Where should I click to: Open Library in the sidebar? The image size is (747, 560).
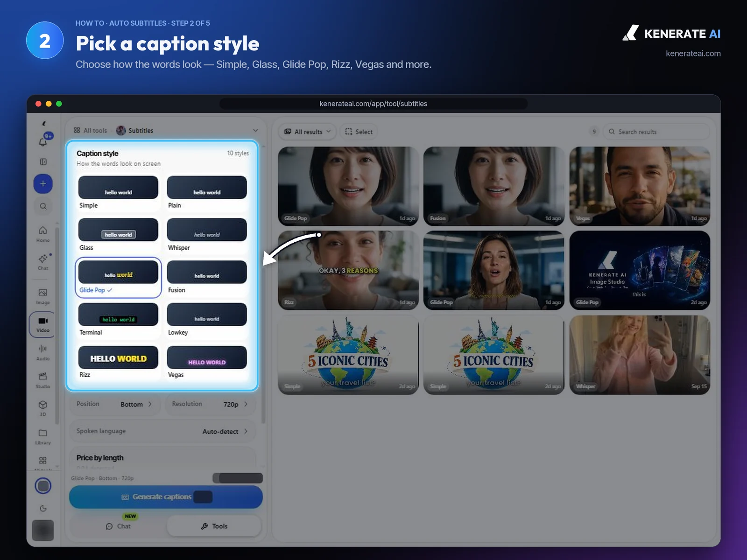(43, 436)
